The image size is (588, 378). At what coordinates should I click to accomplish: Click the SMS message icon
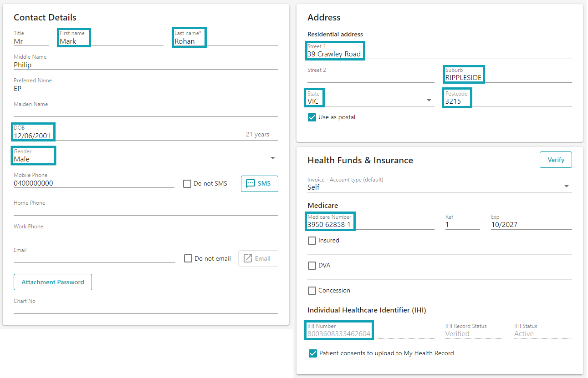pos(259,183)
